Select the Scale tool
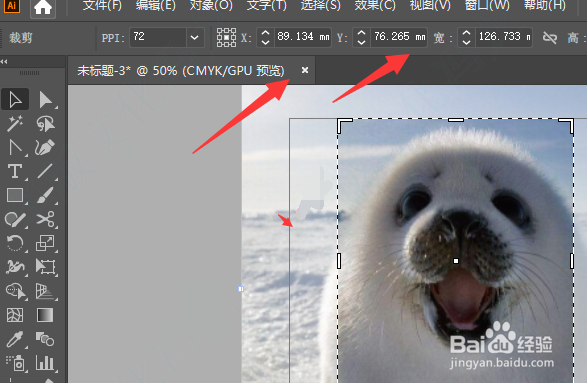 45,243
